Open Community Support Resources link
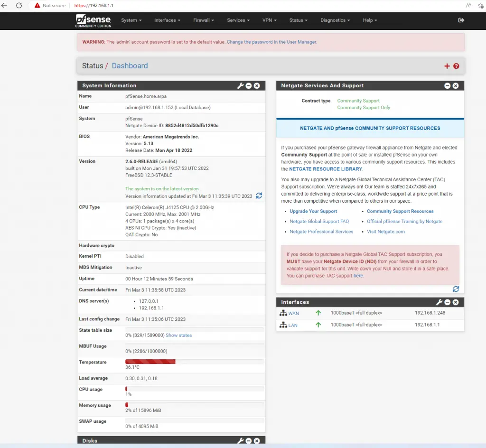Viewport: 486px width, 448px height. pos(400,211)
